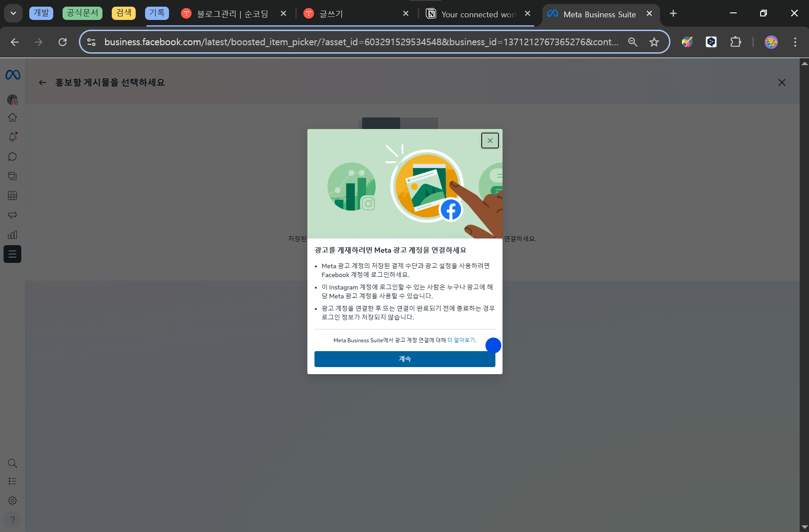Open the All tools hamburger menu
This screenshot has height=532, width=809.
tap(12, 254)
